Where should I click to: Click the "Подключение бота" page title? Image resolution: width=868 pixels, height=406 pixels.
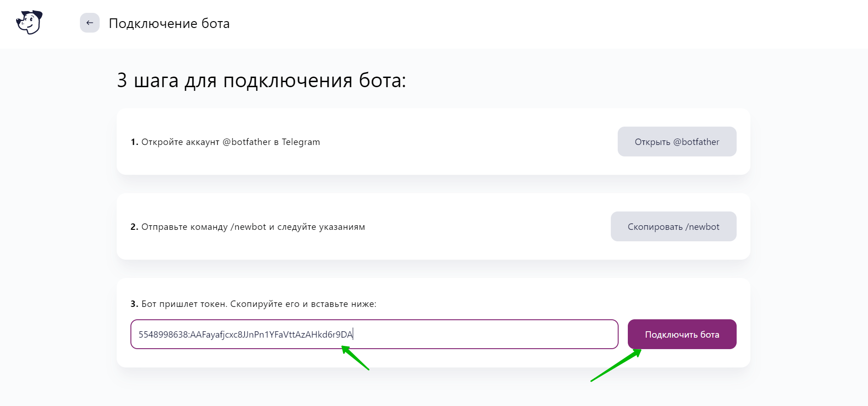[x=169, y=23]
